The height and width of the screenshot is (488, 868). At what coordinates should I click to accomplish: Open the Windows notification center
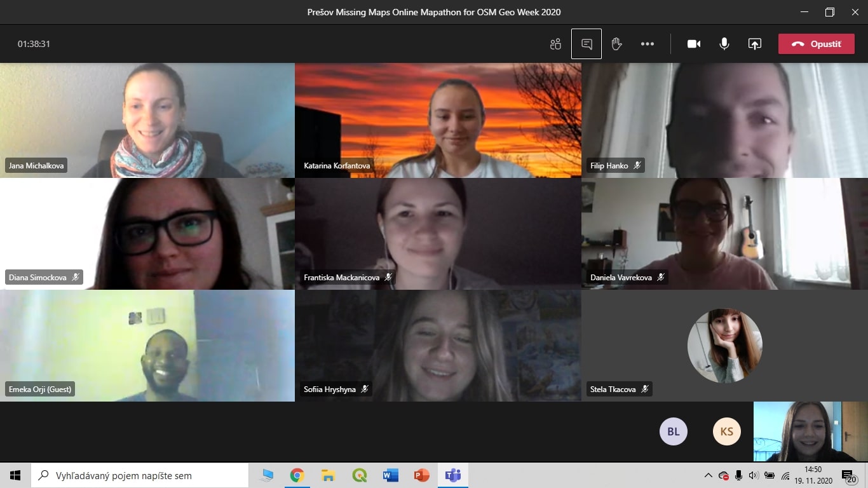click(x=848, y=476)
